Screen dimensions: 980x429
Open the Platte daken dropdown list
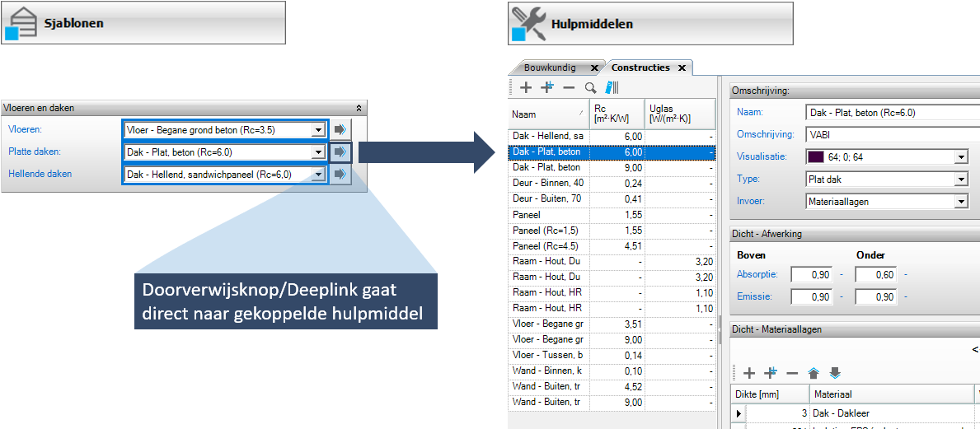click(x=318, y=152)
